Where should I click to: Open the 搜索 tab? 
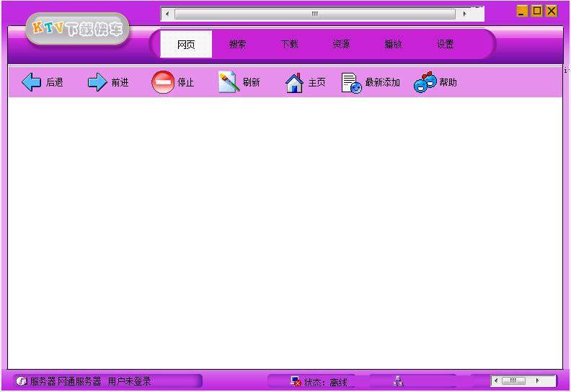[238, 44]
